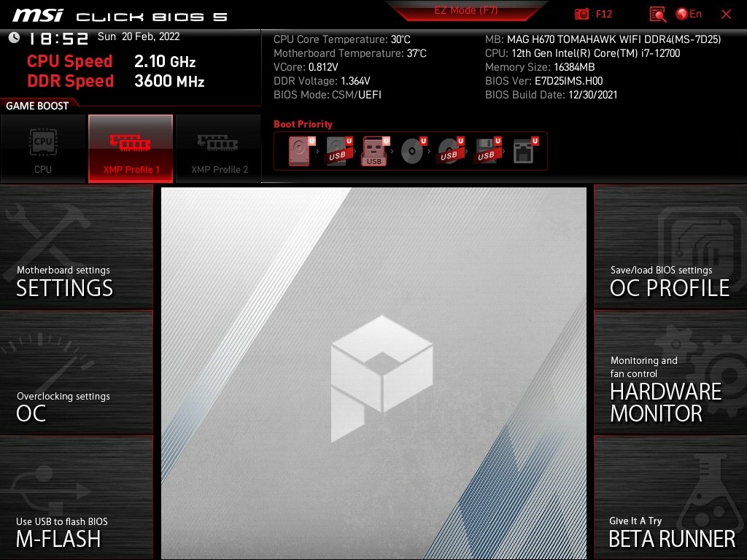
Task: Open the OC overclocking settings menu
Action: [76, 373]
